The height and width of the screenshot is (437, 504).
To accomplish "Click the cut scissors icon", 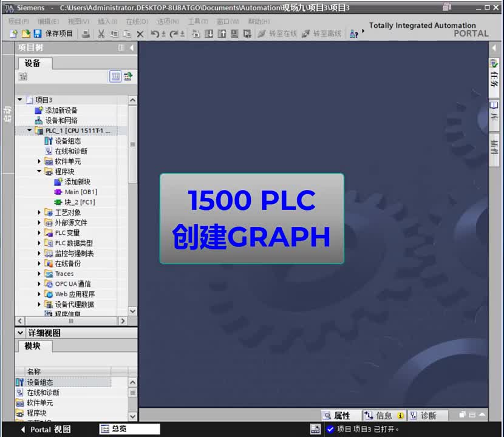I will coord(101,33).
